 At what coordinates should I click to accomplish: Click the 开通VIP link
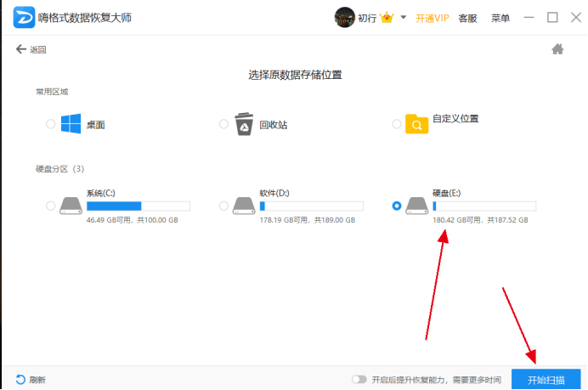[x=432, y=18]
